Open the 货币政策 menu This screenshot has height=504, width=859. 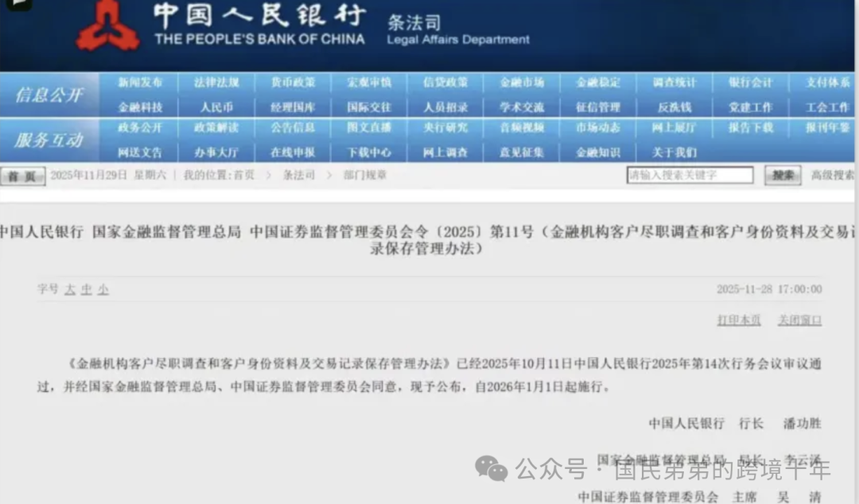(293, 82)
